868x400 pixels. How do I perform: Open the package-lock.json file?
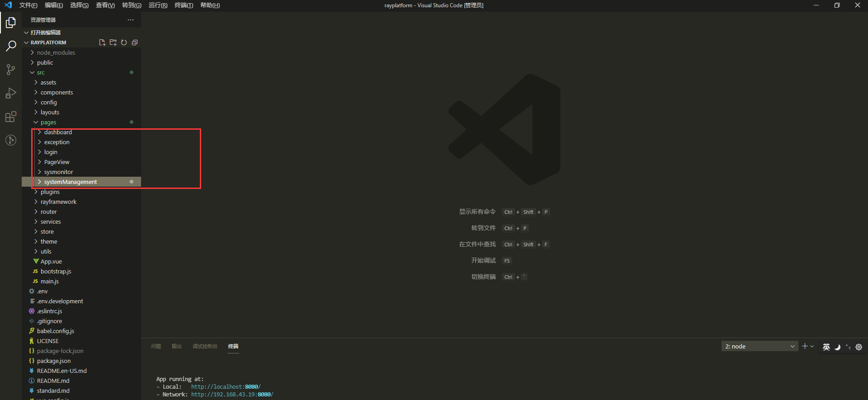pos(81,351)
